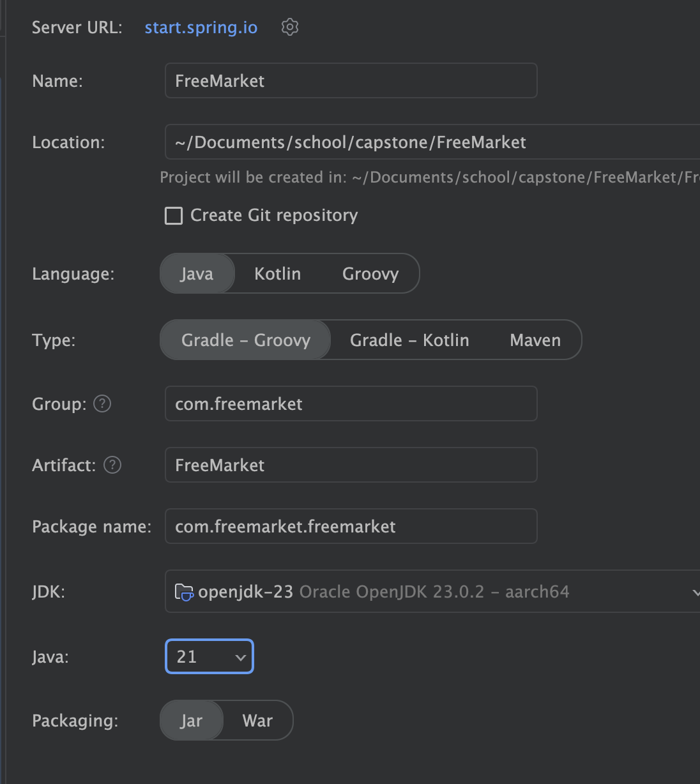Viewport: 700px width, 784px height.
Task: Click the JDK folder icon
Action: pyautogui.click(x=184, y=592)
